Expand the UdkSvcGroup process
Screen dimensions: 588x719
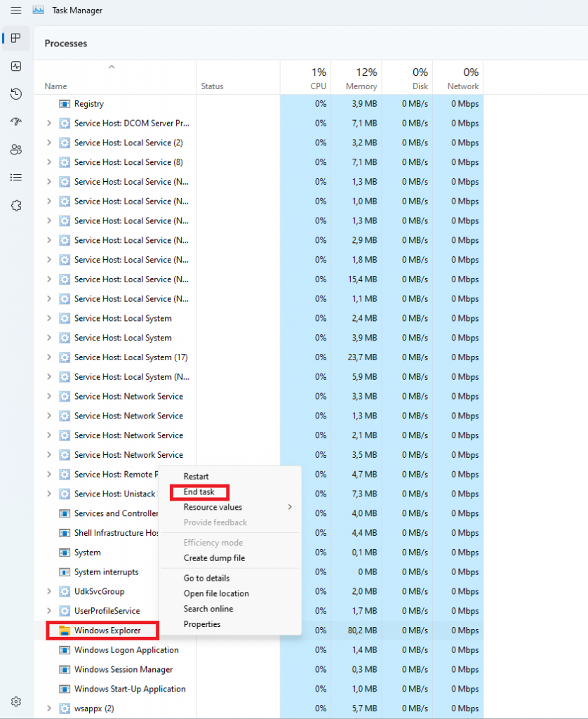coord(49,591)
